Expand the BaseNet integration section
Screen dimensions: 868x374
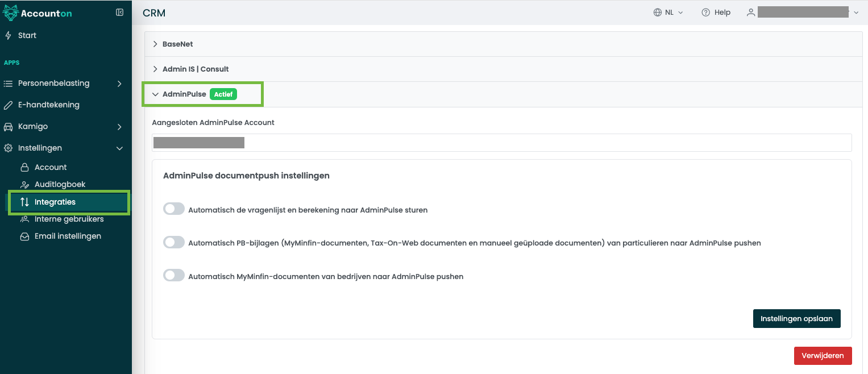[x=503, y=44]
